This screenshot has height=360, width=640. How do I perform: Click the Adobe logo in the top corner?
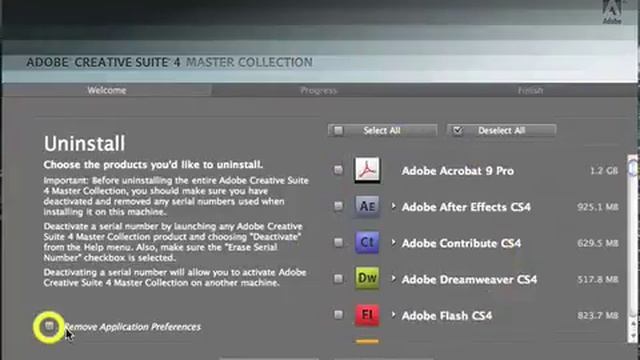pos(612,12)
